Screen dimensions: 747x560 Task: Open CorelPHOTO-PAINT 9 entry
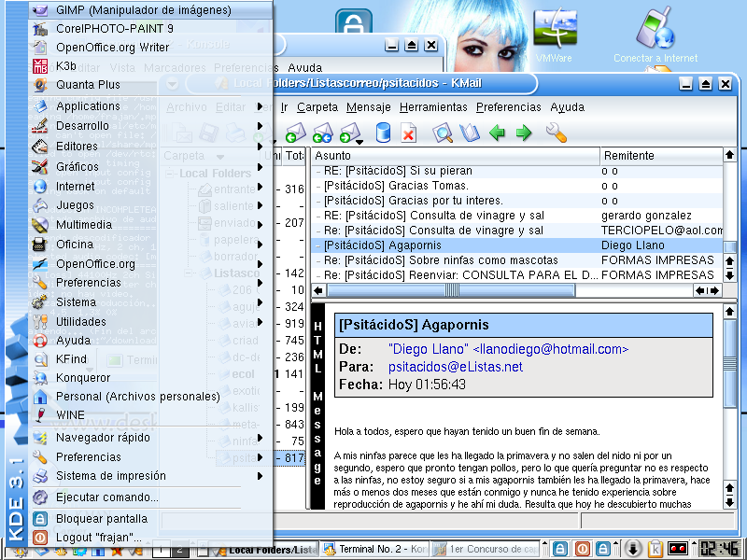150,29
